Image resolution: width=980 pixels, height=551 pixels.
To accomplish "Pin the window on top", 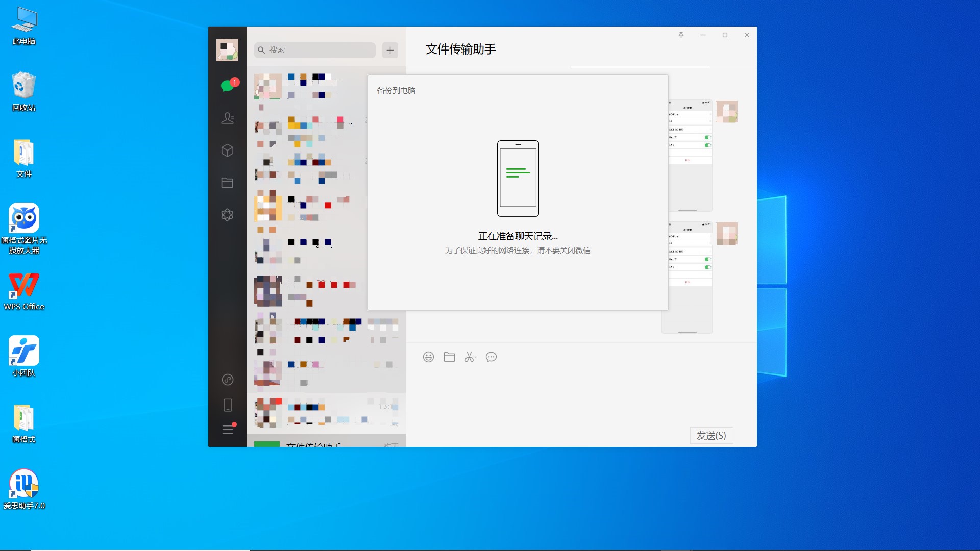I will click(x=681, y=35).
